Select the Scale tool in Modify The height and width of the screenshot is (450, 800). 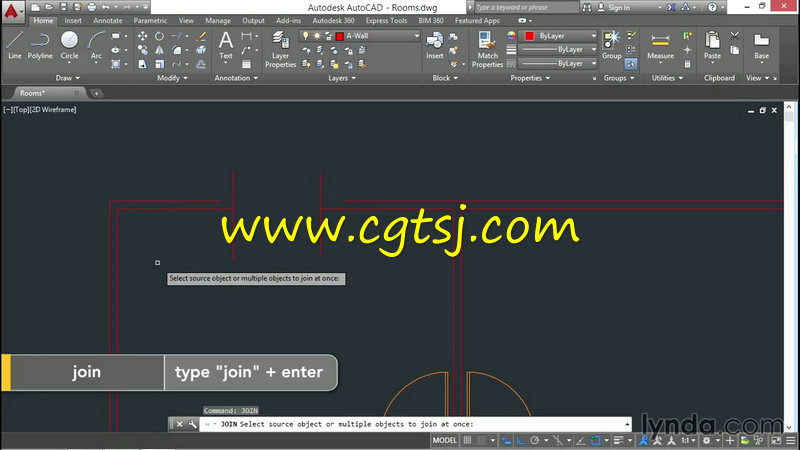click(x=160, y=64)
